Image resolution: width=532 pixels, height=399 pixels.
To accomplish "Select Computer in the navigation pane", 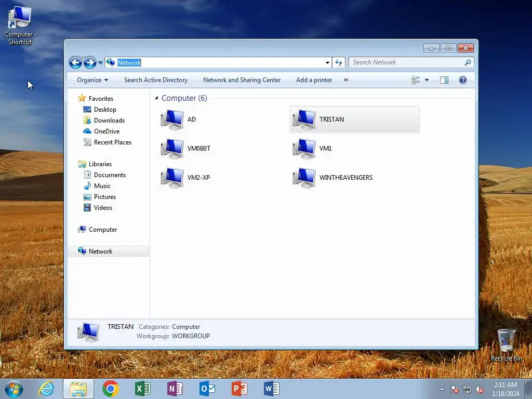I will pyautogui.click(x=103, y=230).
